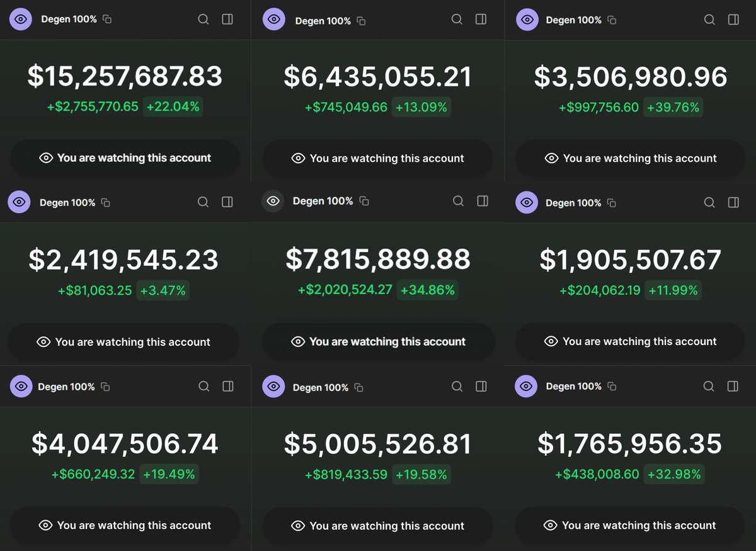Copy the account name in the $1,905,507.67 card

[x=611, y=203]
